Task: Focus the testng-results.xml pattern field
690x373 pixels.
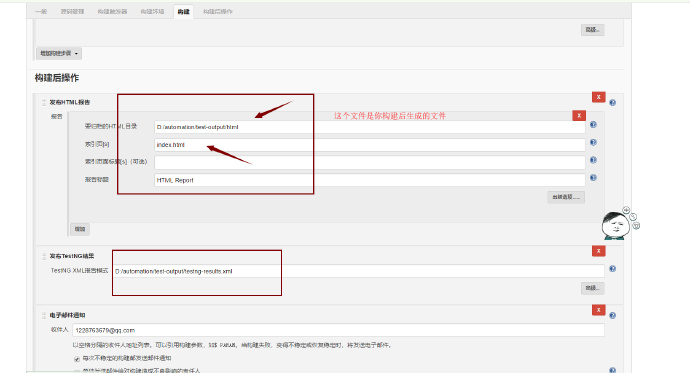Action: tap(358, 271)
